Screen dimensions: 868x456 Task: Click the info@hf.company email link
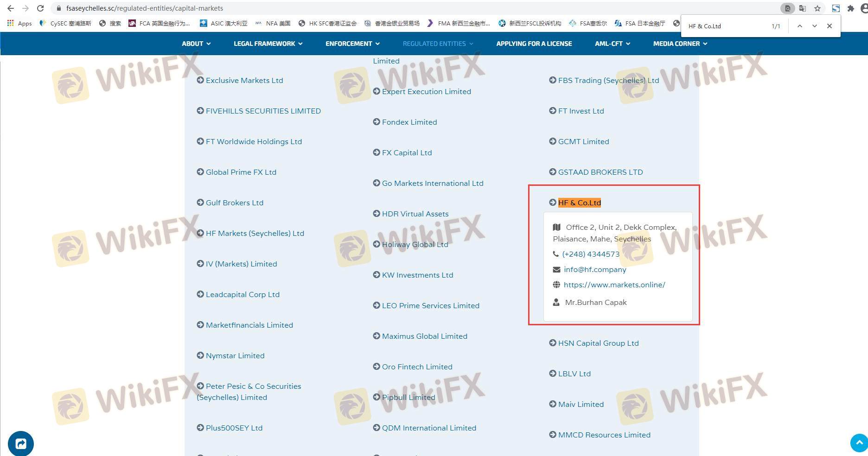595,269
